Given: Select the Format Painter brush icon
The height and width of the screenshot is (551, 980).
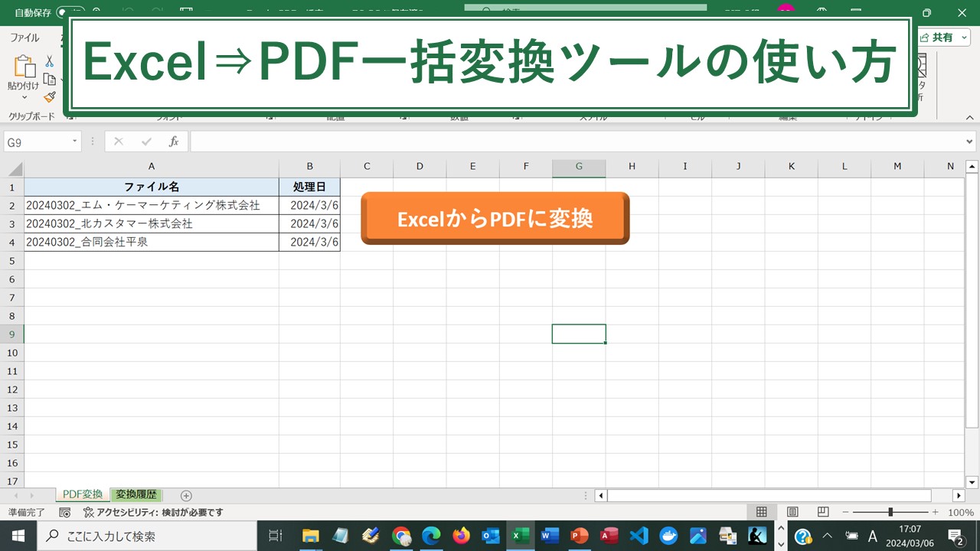Looking at the screenshot, I should pyautogui.click(x=50, y=97).
